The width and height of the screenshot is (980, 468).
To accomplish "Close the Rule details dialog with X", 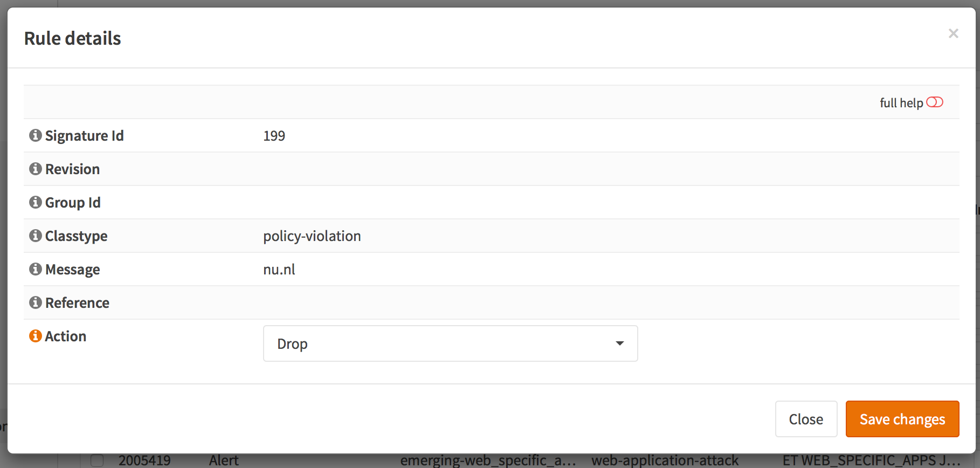I will click(953, 33).
